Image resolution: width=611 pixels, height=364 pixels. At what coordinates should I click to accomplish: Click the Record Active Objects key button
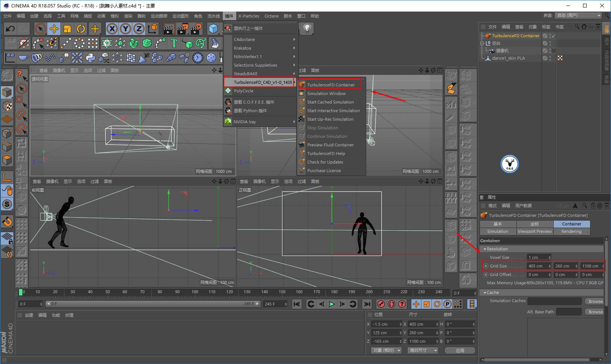[x=381, y=304]
